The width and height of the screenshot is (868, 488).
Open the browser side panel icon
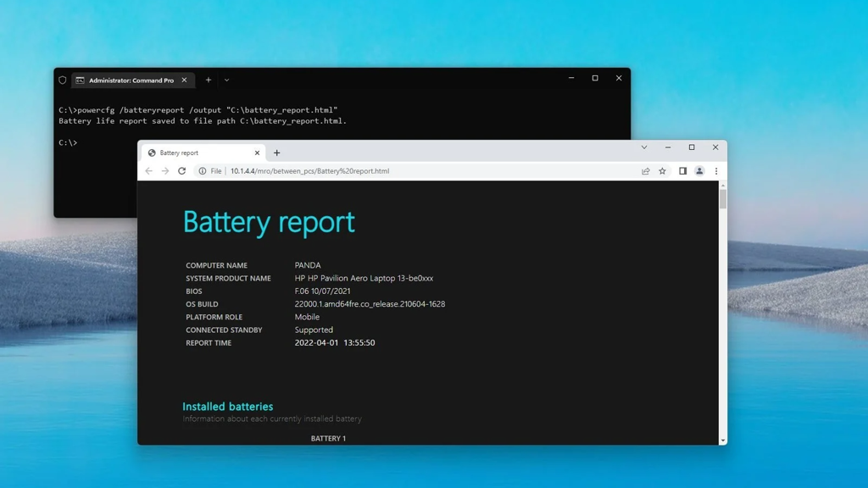682,171
